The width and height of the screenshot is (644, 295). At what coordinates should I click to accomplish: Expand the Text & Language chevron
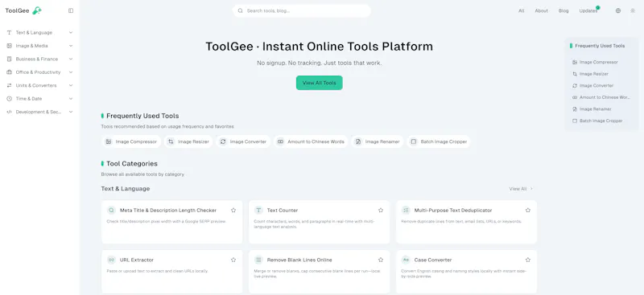[x=71, y=32]
